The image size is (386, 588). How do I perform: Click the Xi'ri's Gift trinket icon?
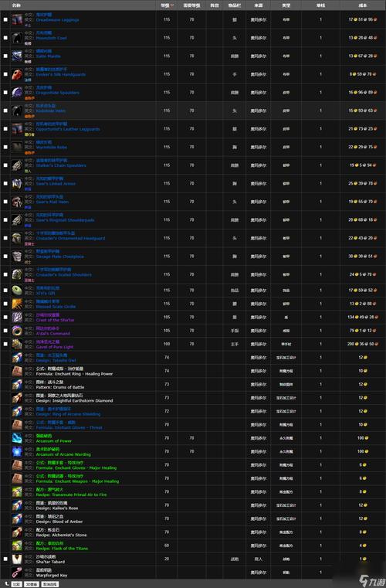coord(17,291)
